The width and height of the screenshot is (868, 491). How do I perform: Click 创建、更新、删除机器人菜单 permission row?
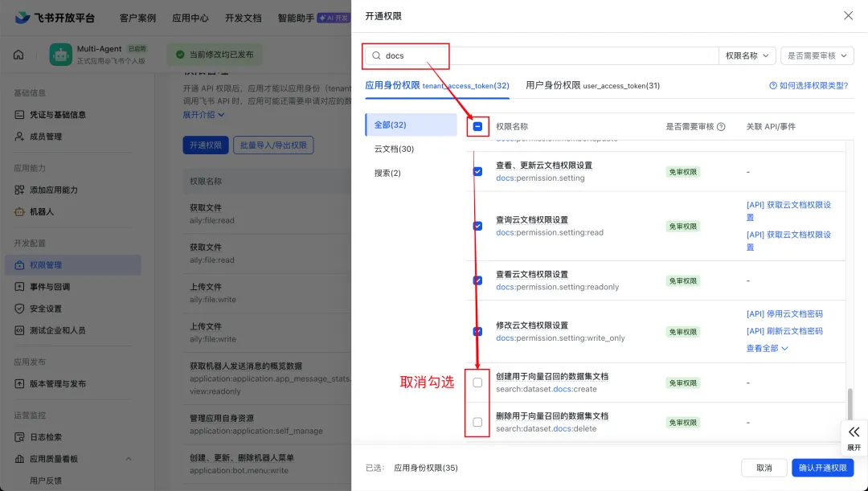tap(267, 464)
